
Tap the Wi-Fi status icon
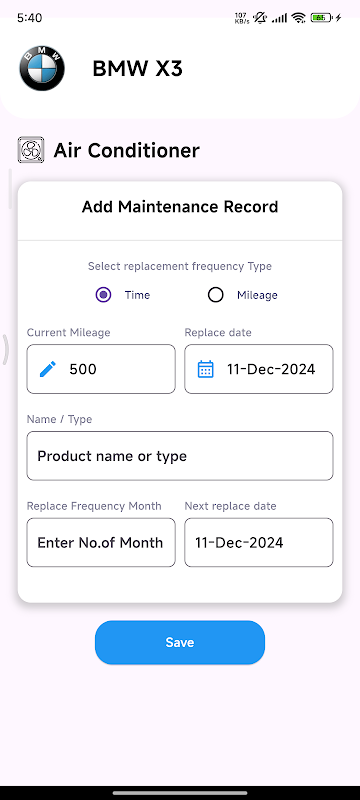pyautogui.click(x=299, y=18)
